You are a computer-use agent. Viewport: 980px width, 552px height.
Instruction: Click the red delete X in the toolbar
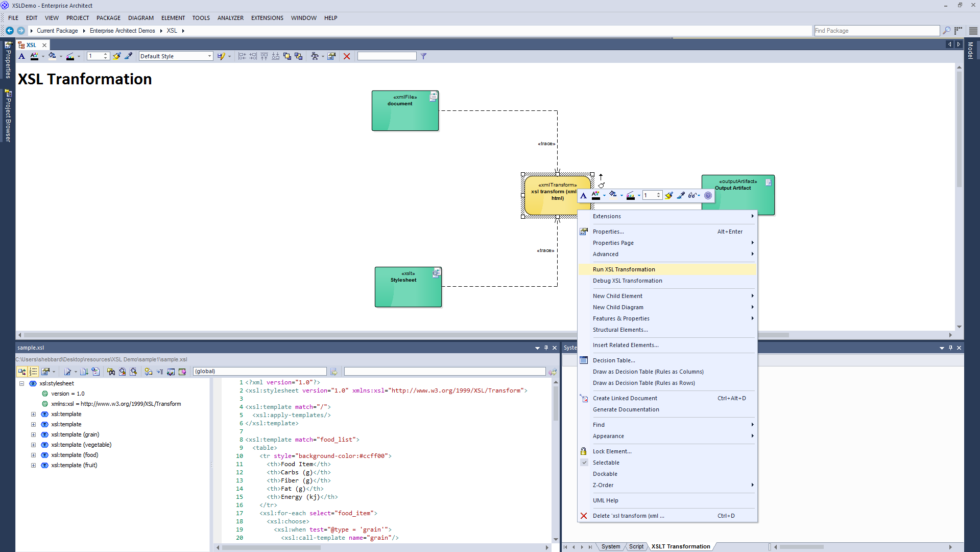[347, 56]
